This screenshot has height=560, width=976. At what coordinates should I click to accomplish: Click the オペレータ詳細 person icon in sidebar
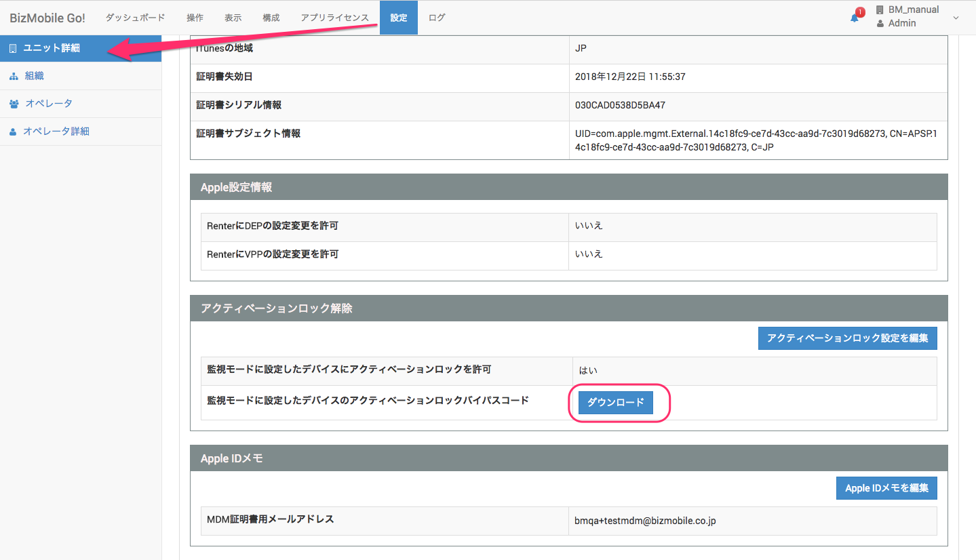pyautogui.click(x=13, y=132)
